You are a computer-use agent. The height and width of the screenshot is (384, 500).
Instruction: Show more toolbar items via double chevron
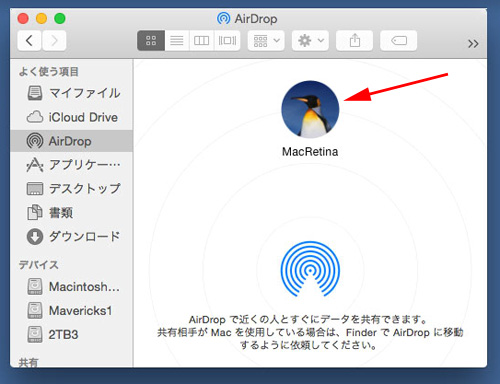[473, 43]
